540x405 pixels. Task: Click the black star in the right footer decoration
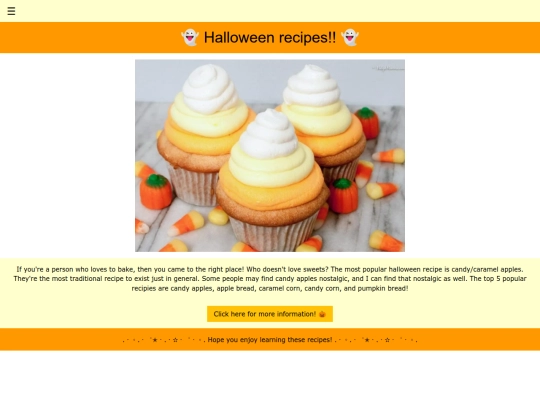367,340
